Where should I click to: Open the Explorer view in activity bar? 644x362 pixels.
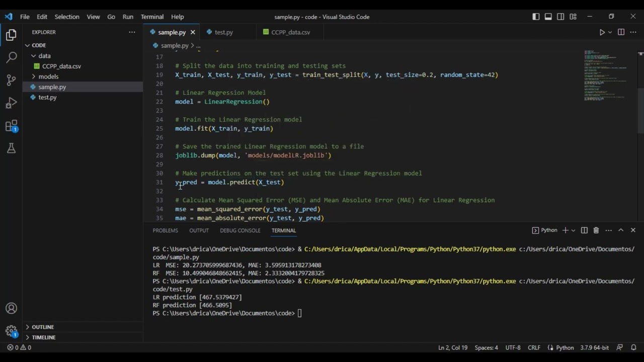click(x=11, y=35)
